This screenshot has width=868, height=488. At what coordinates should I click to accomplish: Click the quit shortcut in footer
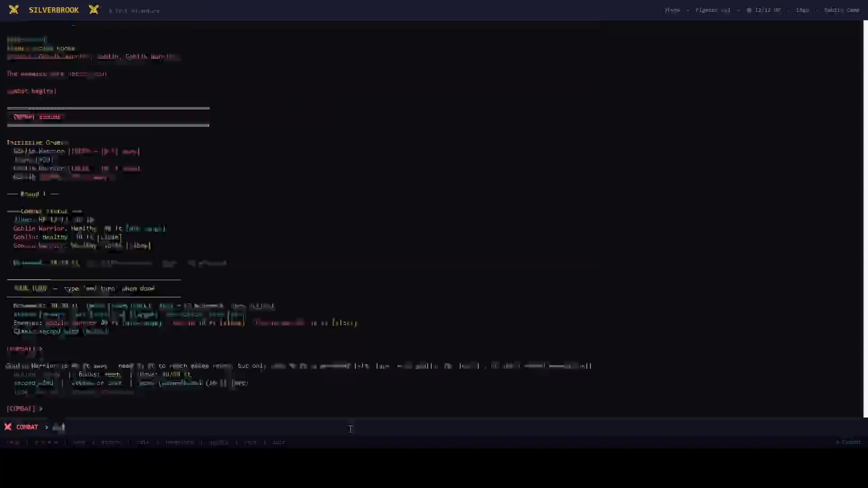[x=278, y=442]
